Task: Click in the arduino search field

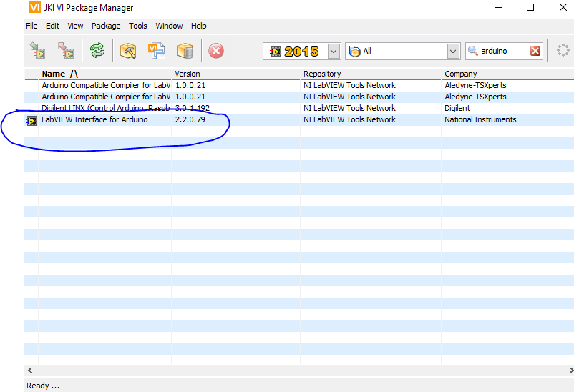Action: (504, 51)
